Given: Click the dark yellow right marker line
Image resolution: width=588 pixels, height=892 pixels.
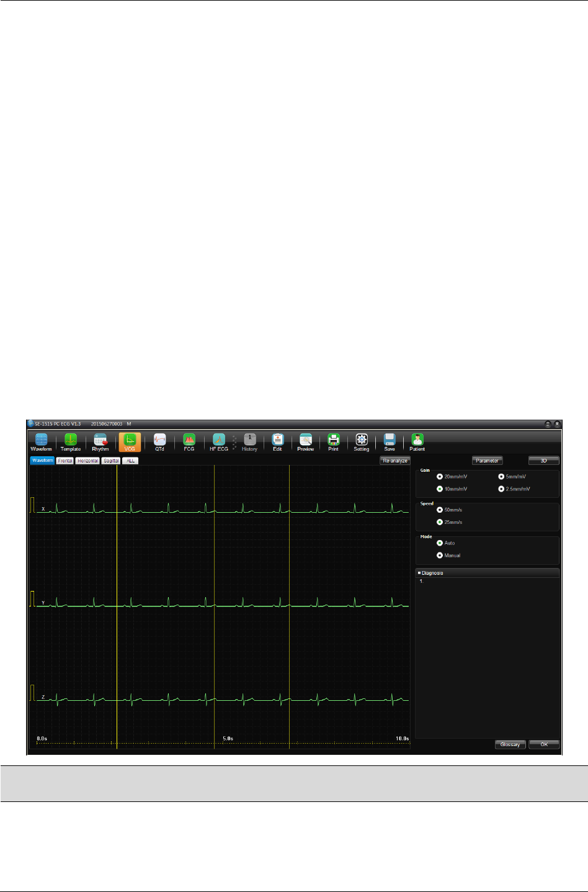Looking at the screenshot, I should (x=289, y=606).
